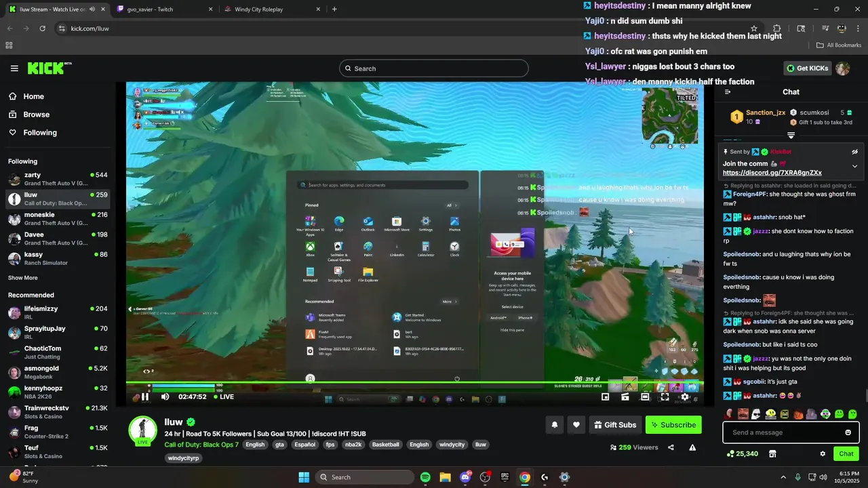The width and height of the screenshot is (868, 488).
Task: Jump to live via the LIVE indicator
Action: [224, 397]
